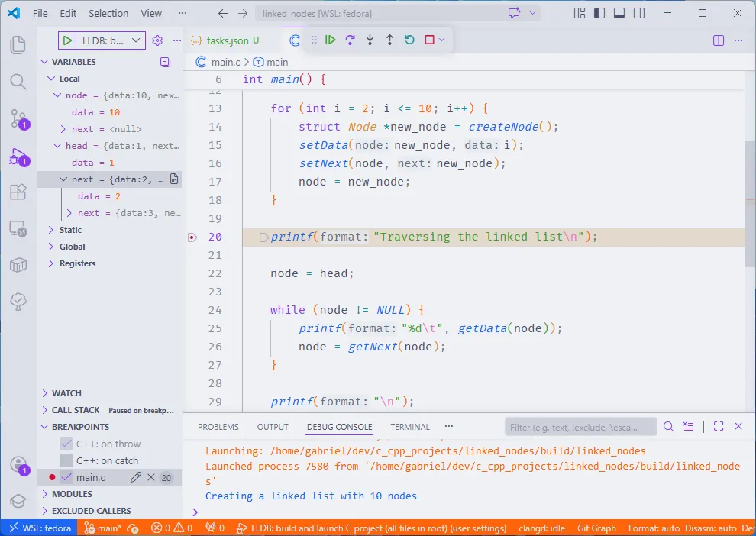Click Continue in the debug toolbar

click(330, 40)
